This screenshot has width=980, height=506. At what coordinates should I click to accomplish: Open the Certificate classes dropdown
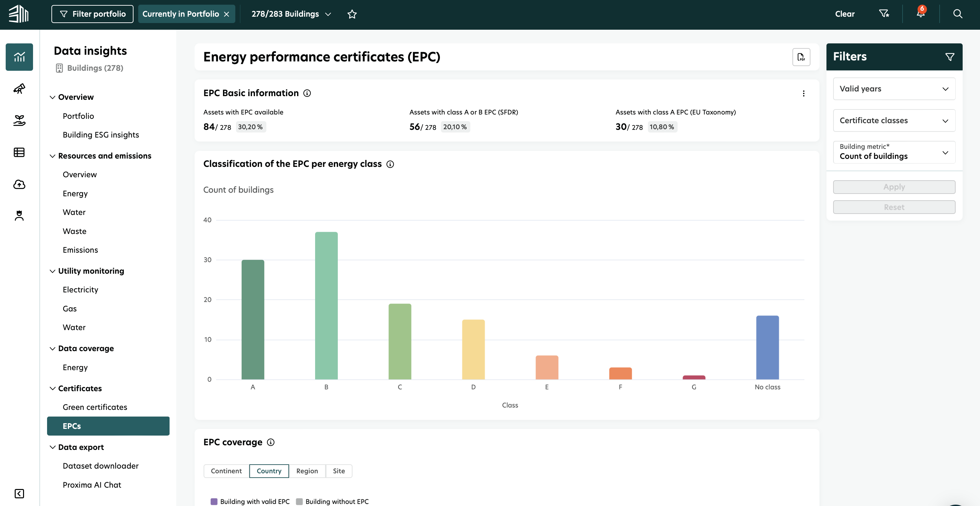click(894, 120)
